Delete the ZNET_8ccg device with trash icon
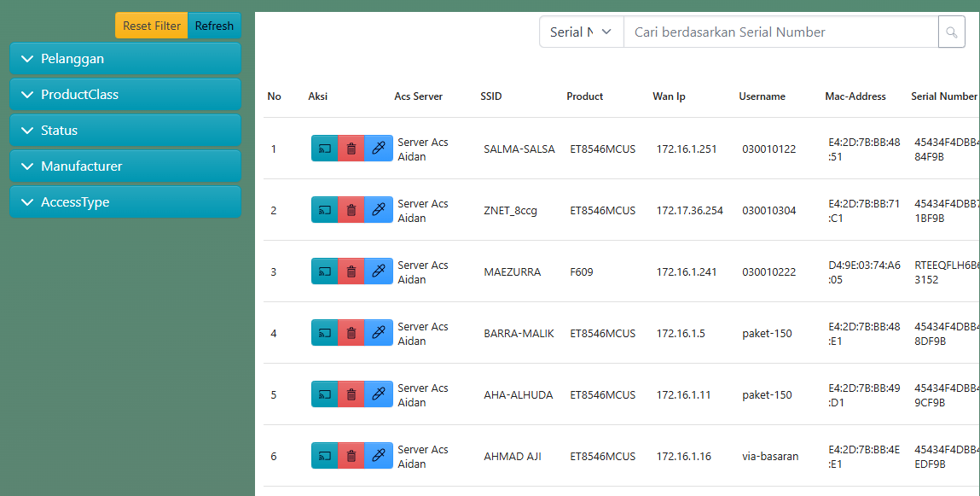Image resolution: width=980 pixels, height=496 pixels. pos(351,210)
